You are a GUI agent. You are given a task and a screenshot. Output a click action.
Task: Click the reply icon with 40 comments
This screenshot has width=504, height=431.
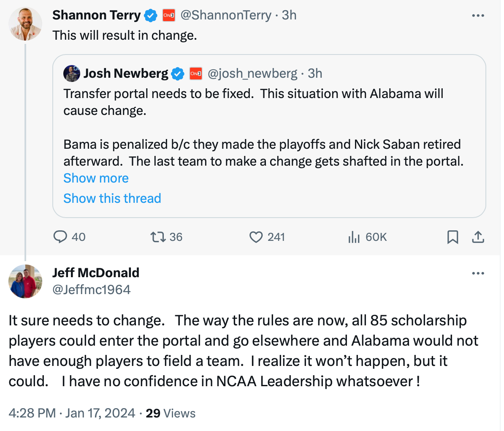coord(60,237)
